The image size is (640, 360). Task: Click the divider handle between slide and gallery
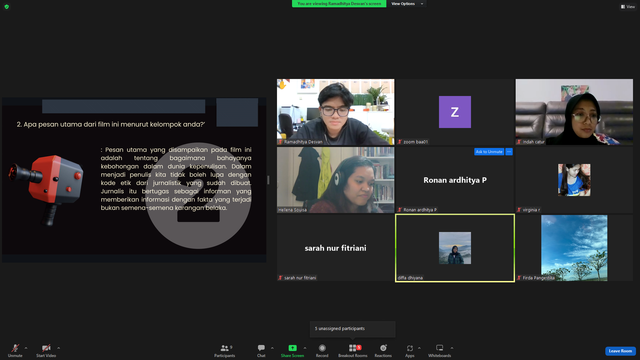(268, 180)
